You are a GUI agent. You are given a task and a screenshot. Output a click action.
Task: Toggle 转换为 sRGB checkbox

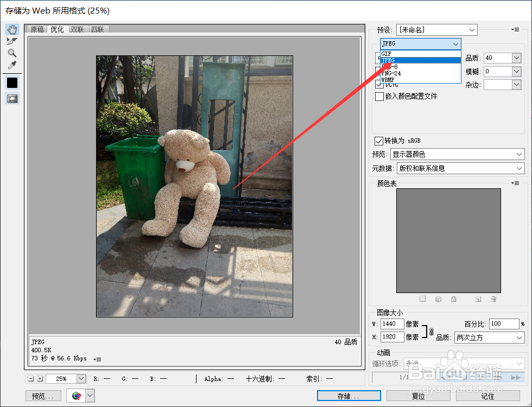pyautogui.click(x=379, y=141)
